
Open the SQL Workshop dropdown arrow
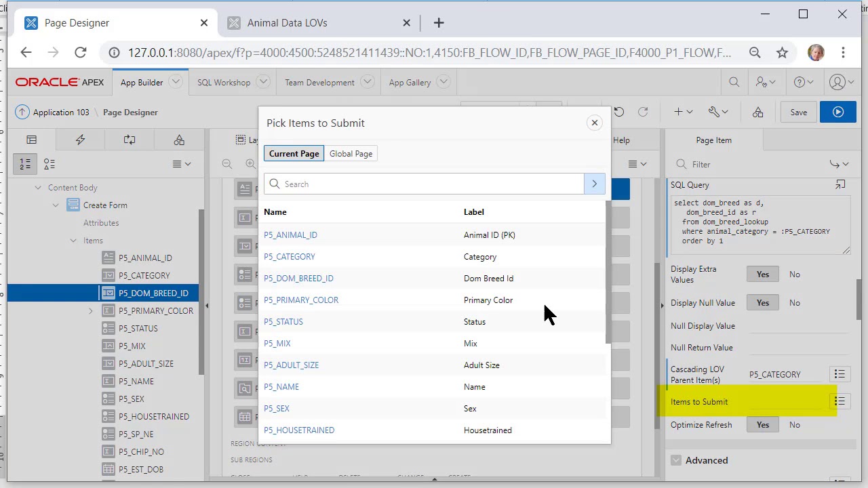(264, 82)
